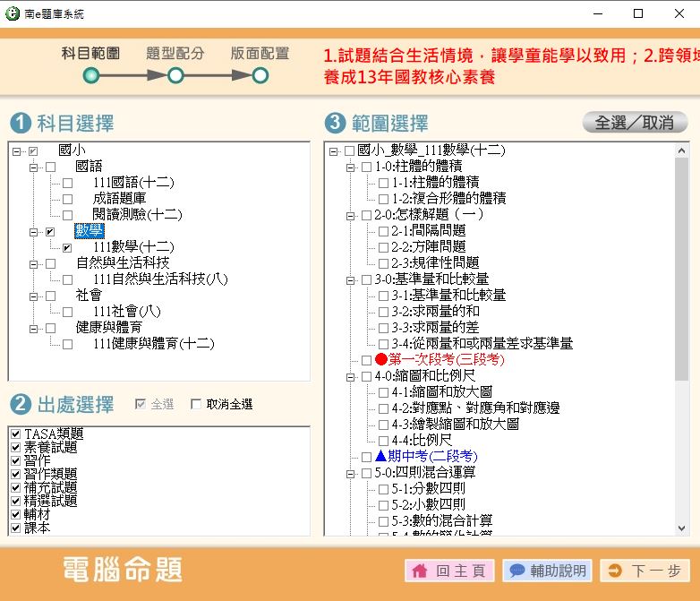Collapse the 國語 subject node

tap(33, 168)
